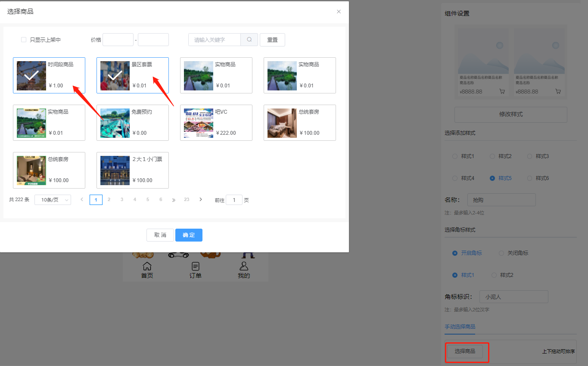The height and width of the screenshot is (366, 588).
Task: Click the 角标标识 input containing 小泥人
Action: pos(513,297)
